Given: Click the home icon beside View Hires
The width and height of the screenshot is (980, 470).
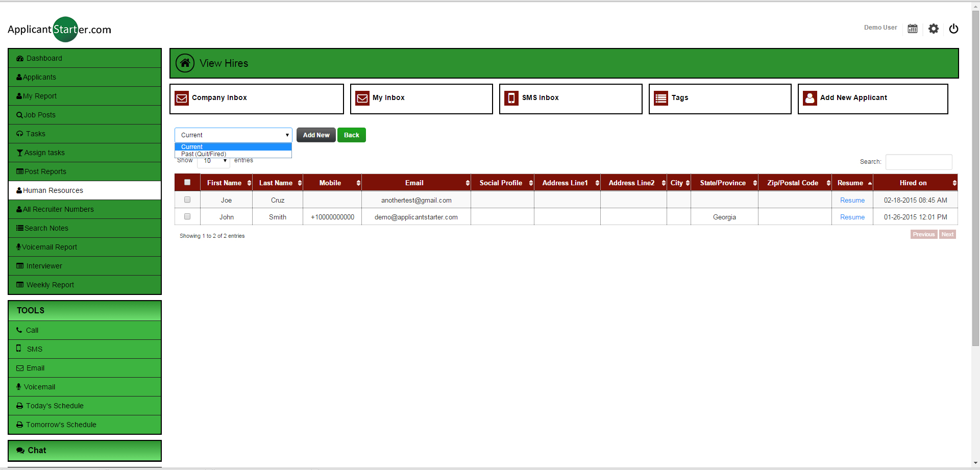Looking at the screenshot, I should tap(185, 63).
